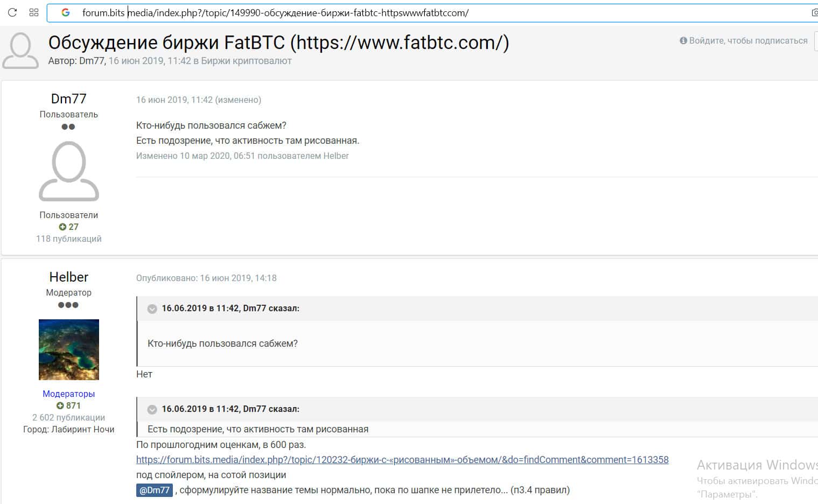Click the line По прошлогодним оценкам, в 600 раз.
This screenshot has height=504, width=818.
(x=221, y=445)
